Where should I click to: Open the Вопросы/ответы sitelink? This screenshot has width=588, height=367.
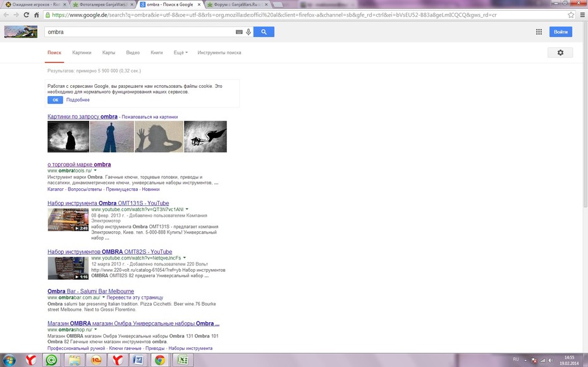click(x=85, y=189)
